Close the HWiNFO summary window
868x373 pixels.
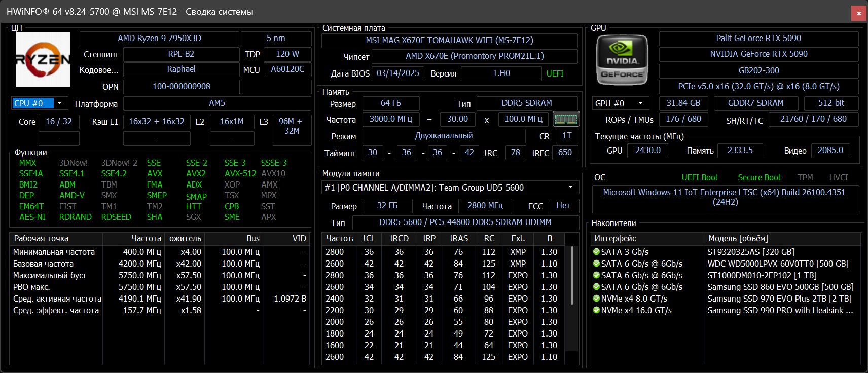pos(858,13)
